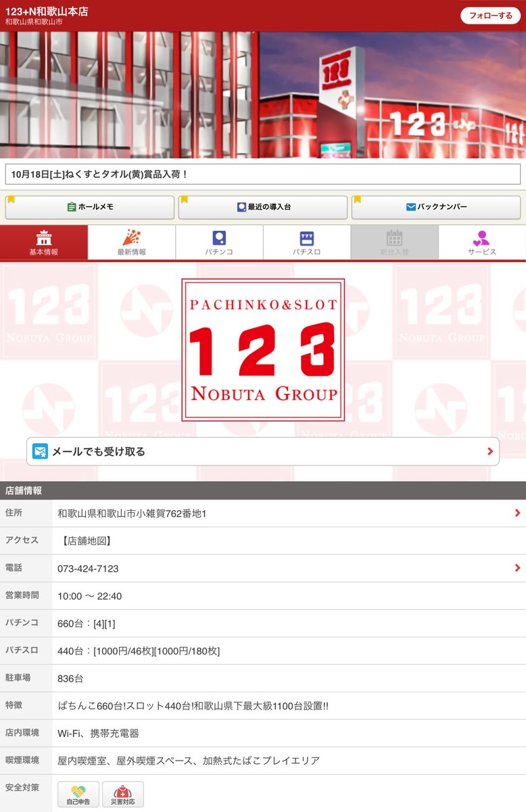
Task: Click the yellow bookmark on バックナンバー
Action: (357, 200)
